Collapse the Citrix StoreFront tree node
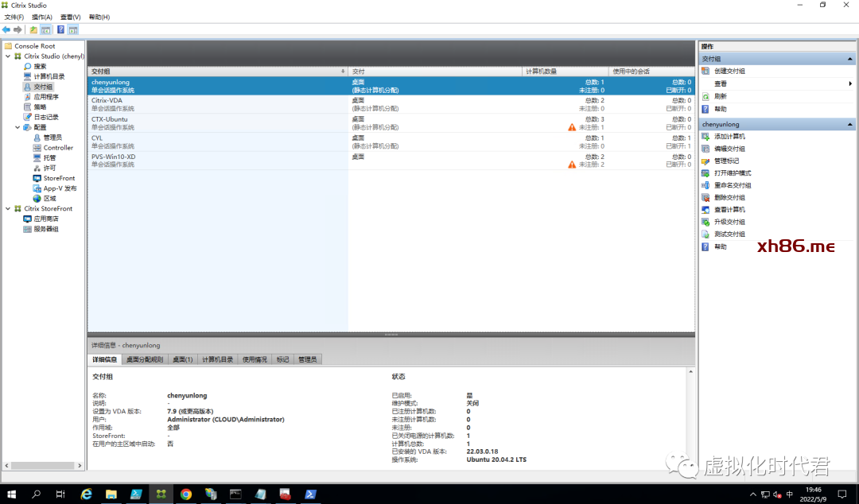This screenshot has height=504, width=859. 8,209
